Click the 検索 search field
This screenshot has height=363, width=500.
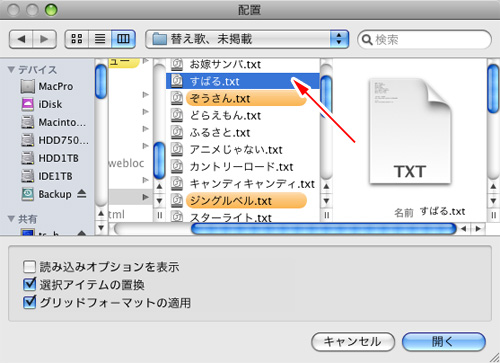pos(424,40)
